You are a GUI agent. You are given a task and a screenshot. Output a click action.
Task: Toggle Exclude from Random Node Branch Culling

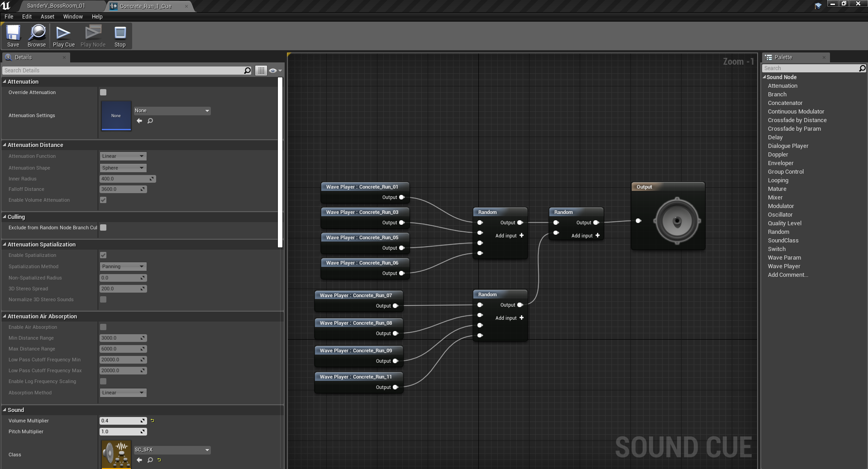point(103,227)
